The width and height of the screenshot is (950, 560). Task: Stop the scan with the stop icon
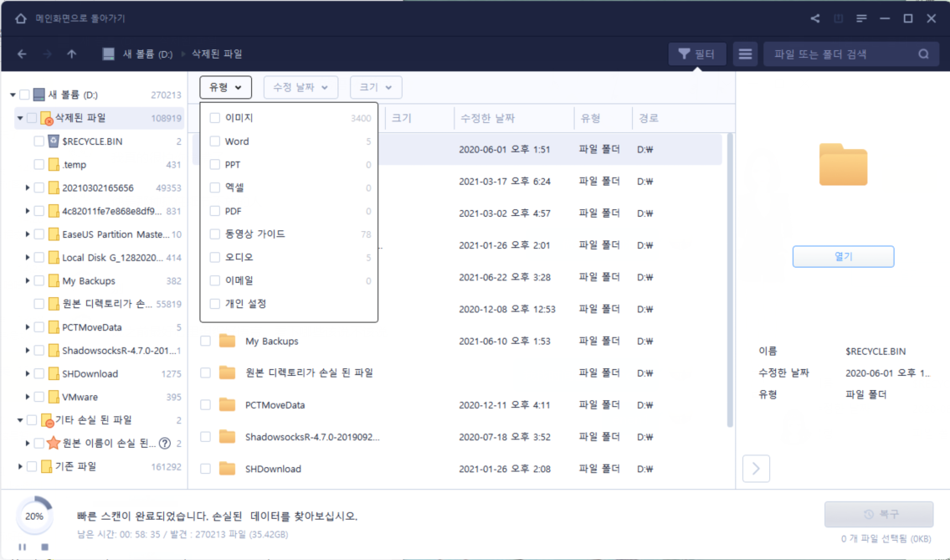(x=46, y=547)
